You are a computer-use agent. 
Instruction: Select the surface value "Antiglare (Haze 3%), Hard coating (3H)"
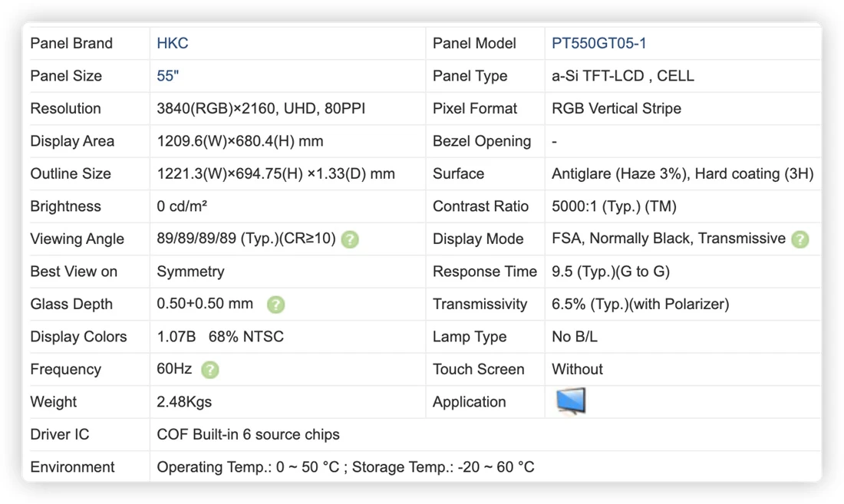683,173
